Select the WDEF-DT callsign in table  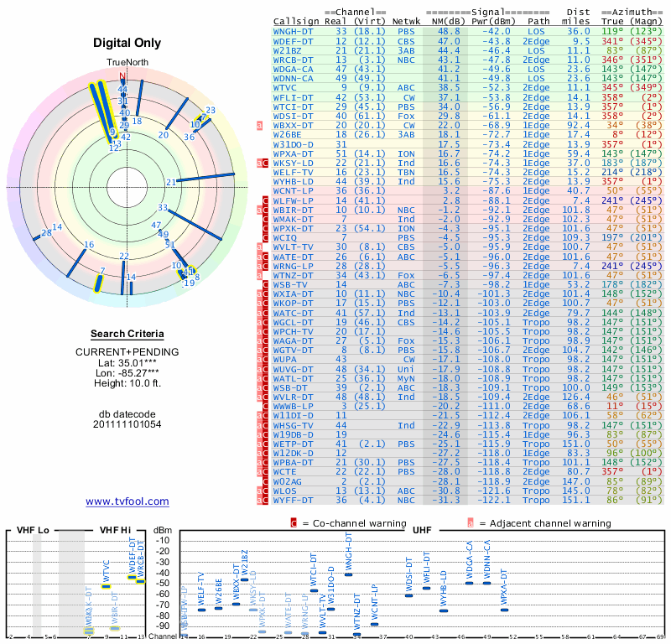click(x=293, y=41)
